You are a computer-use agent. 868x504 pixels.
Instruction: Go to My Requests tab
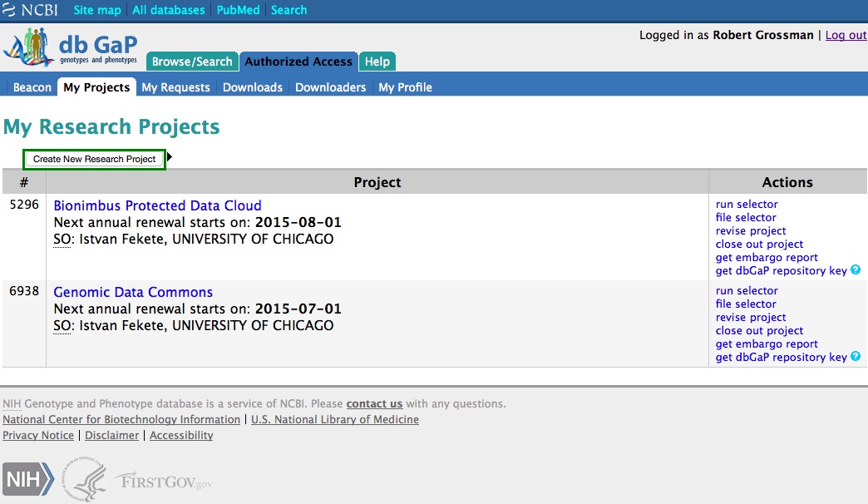[176, 87]
